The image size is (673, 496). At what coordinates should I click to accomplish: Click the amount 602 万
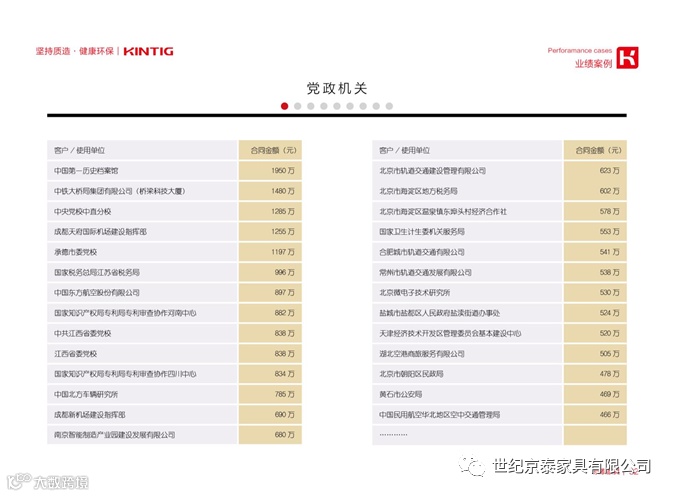pyautogui.click(x=609, y=191)
